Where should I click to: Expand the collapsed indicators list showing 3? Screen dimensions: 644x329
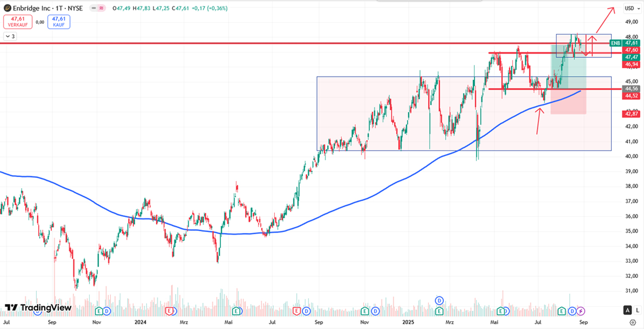pyautogui.click(x=10, y=36)
